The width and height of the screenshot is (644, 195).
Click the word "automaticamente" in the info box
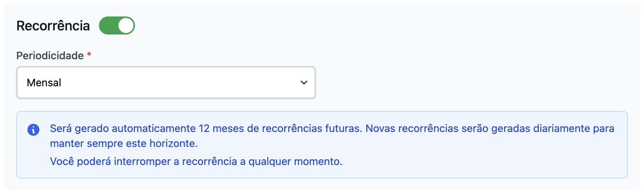tap(154, 129)
